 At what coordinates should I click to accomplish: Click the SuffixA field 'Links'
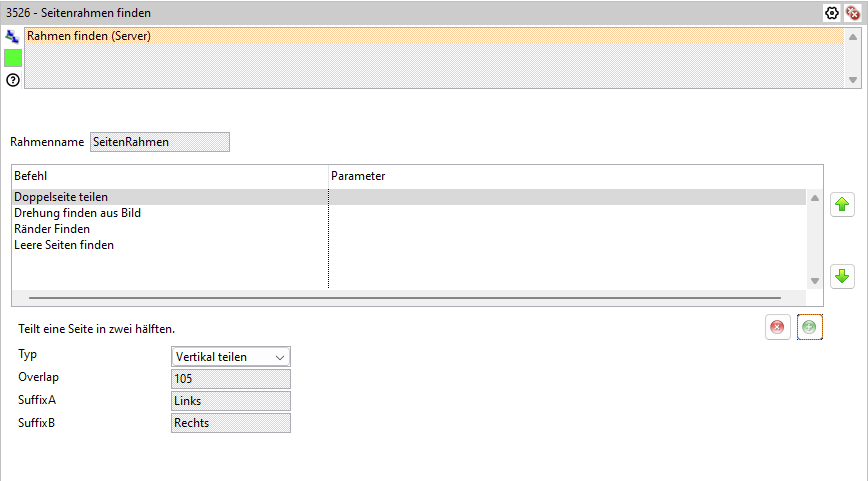click(x=231, y=401)
